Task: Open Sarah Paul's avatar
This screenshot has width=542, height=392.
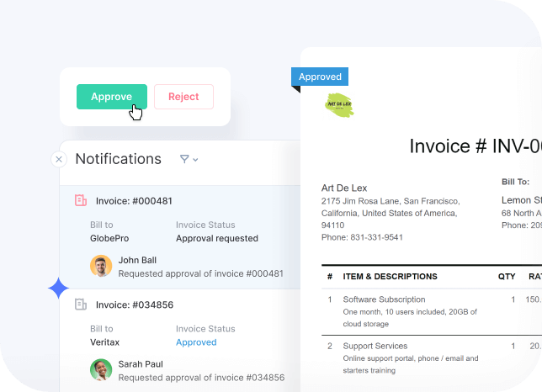Action: [101, 369]
